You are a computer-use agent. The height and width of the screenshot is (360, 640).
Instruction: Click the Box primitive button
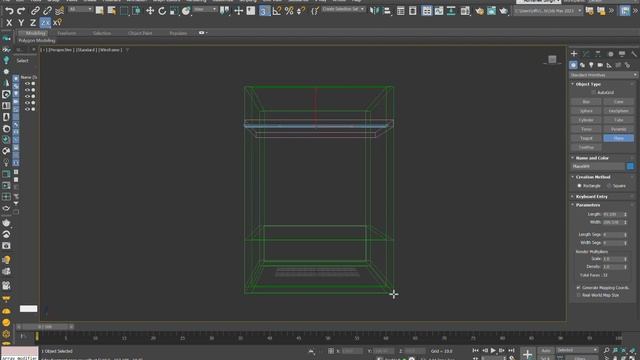tap(586, 102)
